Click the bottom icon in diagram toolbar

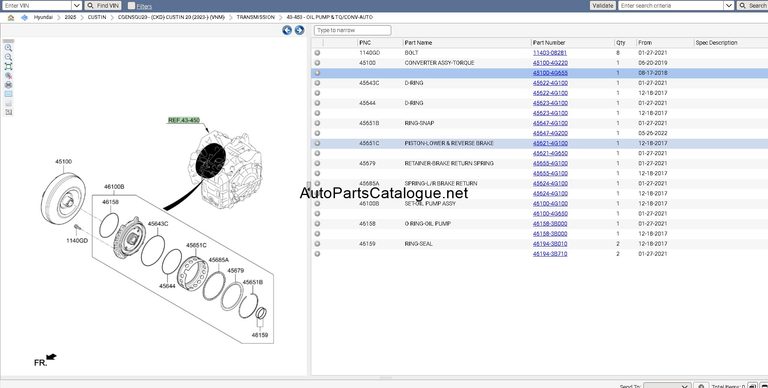8,112
